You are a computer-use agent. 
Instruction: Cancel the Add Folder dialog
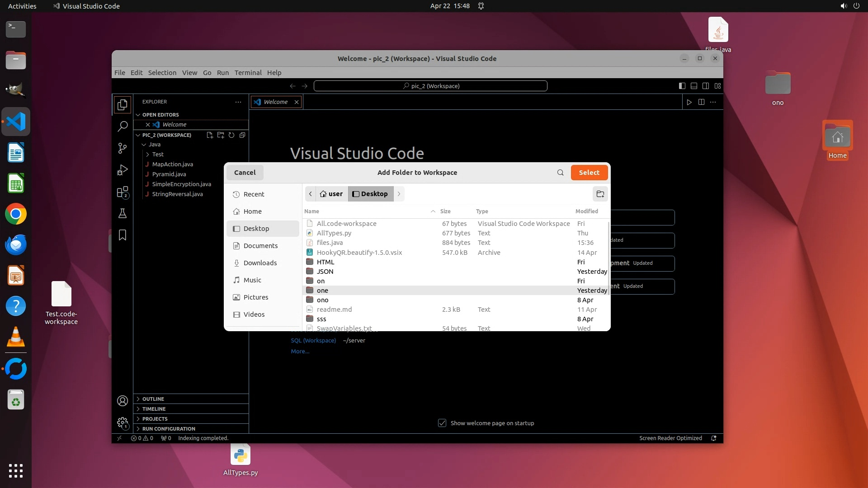(245, 173)
